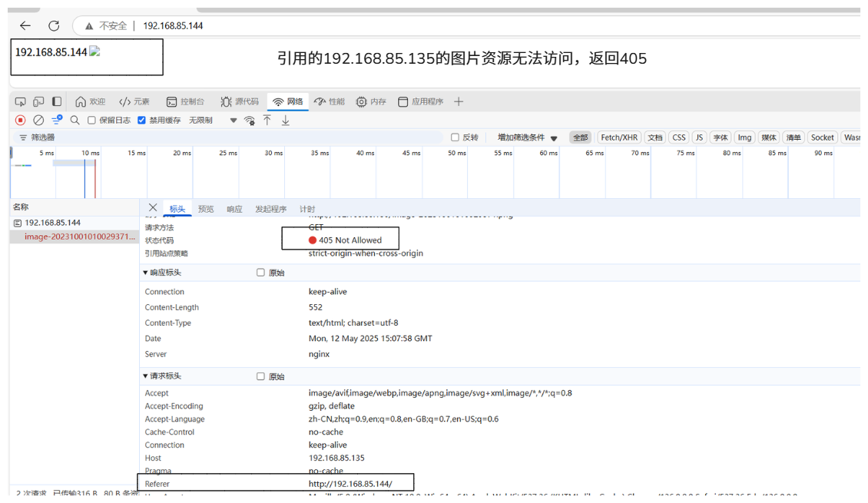Screen dimensions: 868x503
Task: Open the 性能 performance tab
Action: pos(330,102)
